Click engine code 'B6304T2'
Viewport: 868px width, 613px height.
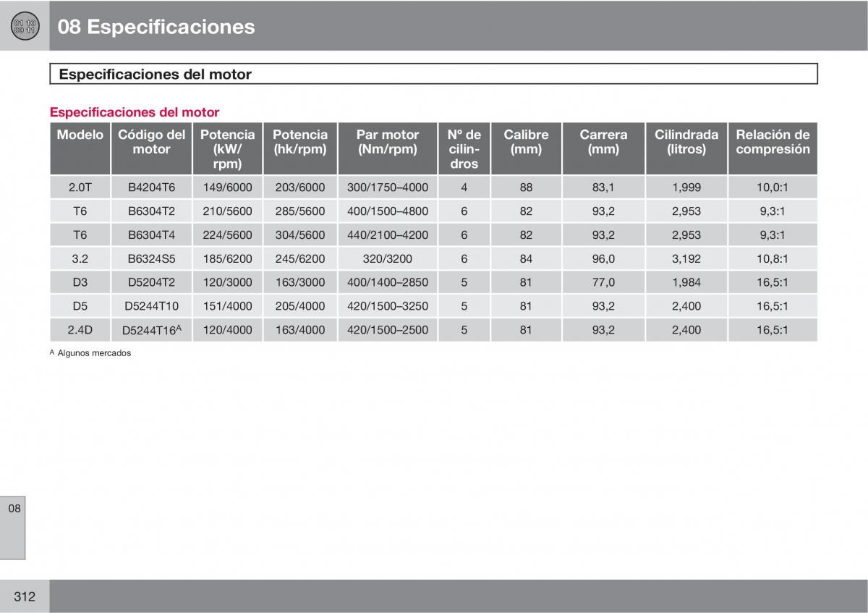(151, 211)
